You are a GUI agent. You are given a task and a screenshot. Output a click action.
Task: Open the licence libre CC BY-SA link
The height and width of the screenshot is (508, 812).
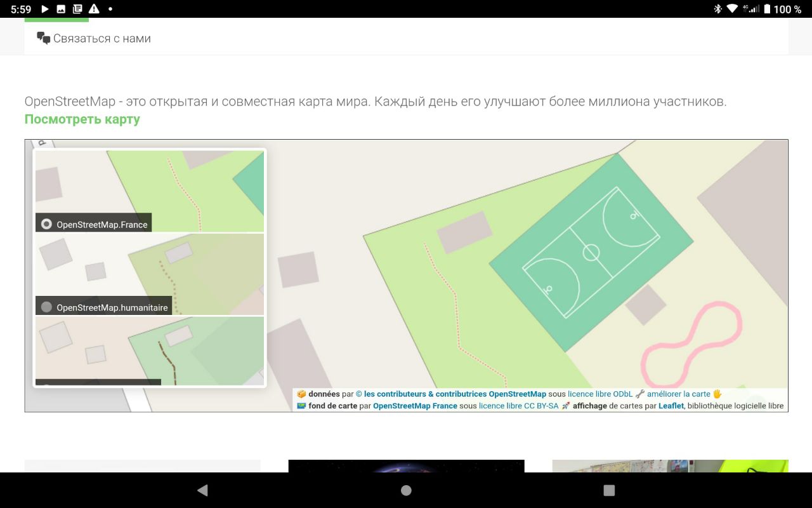519,406
